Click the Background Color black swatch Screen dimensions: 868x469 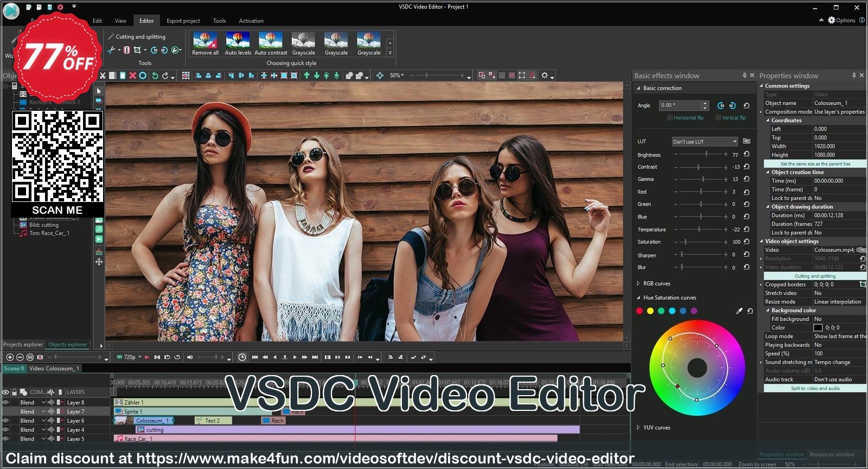(x=818, y=327)
